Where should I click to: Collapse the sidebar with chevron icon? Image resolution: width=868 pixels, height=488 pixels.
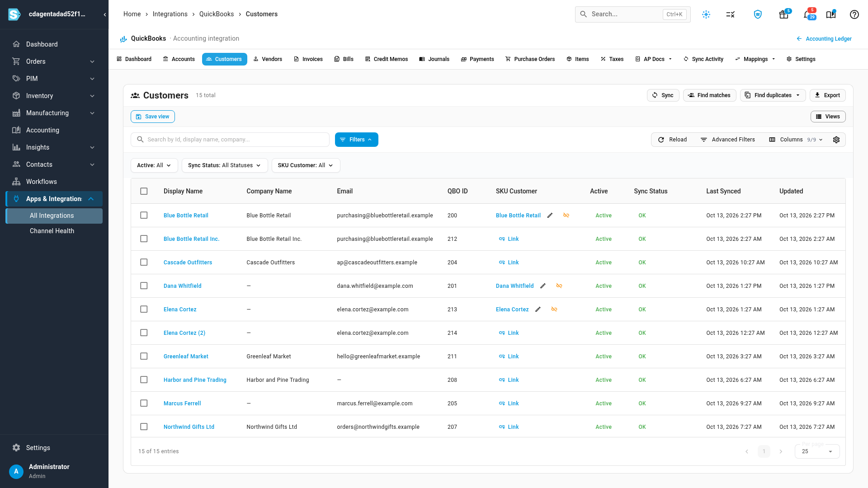click(x=105, y=14)
